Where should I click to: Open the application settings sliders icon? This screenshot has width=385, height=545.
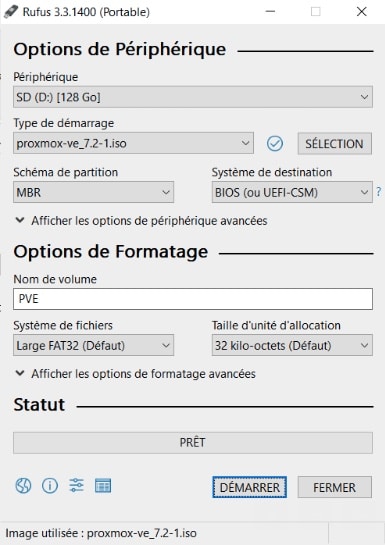(x=76, y=486)
